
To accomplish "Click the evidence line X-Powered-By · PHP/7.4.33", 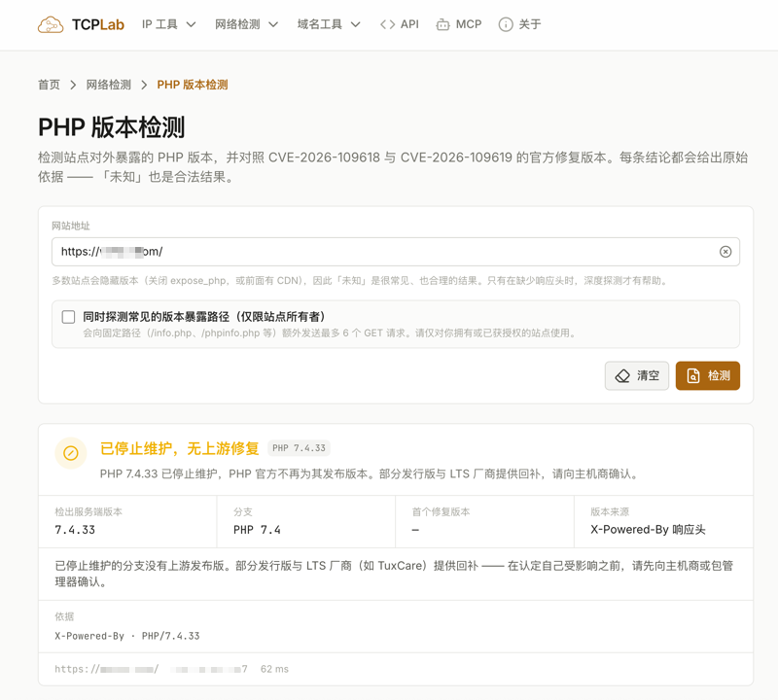I will pos(127,636).
